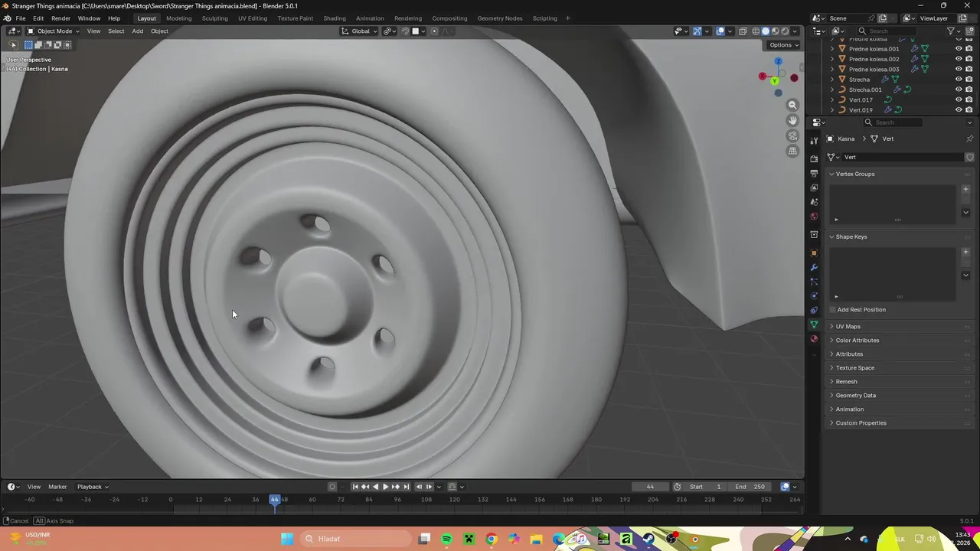The height and width of the screenshot is (551, 980).
Task: Pin the properties context
Action: coord(969,139)
